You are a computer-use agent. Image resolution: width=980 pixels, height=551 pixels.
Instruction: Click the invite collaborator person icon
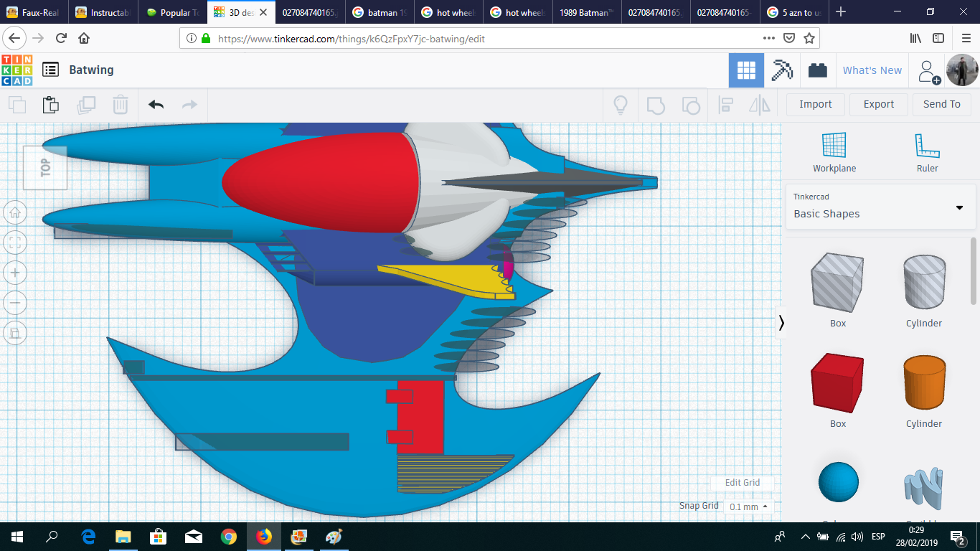(x=928, y=70)
